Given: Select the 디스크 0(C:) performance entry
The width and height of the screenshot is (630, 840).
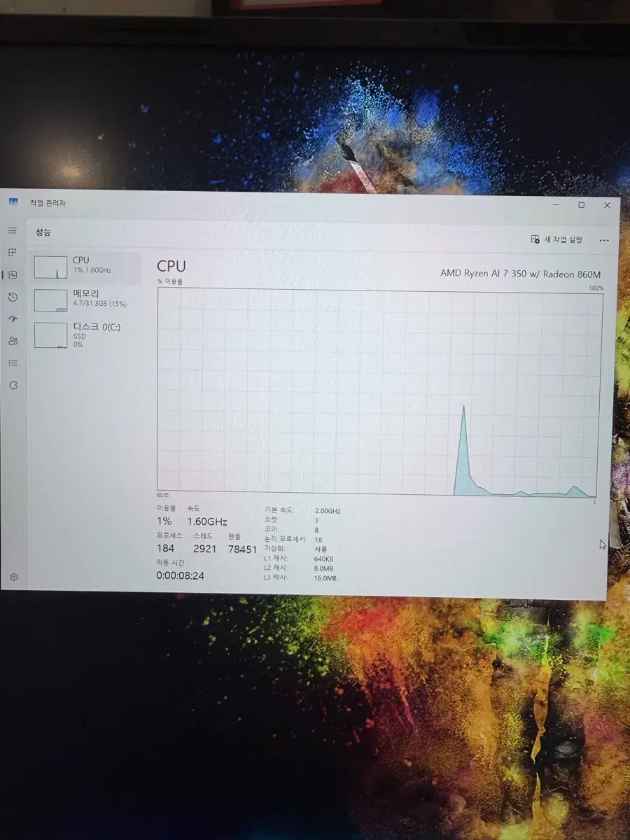Looking at the screenshot, I should 85,335.
